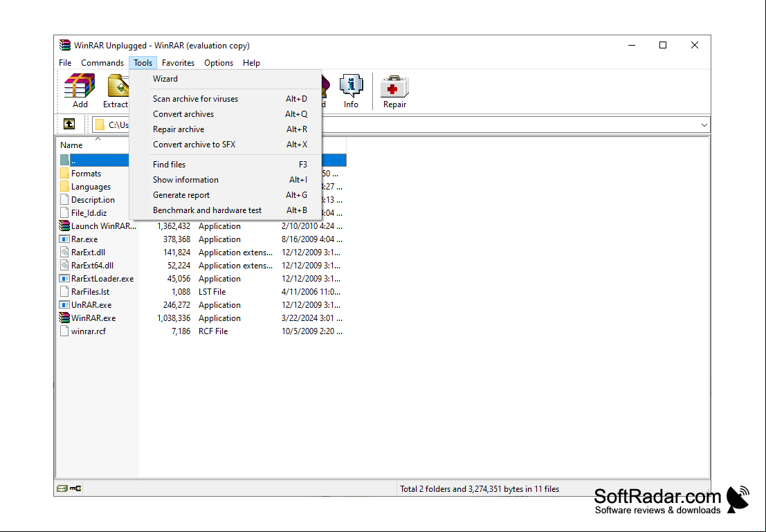This screenshot has width=766, height=532.
Task: Open the Help menu
Action: [x=251, y=62]
